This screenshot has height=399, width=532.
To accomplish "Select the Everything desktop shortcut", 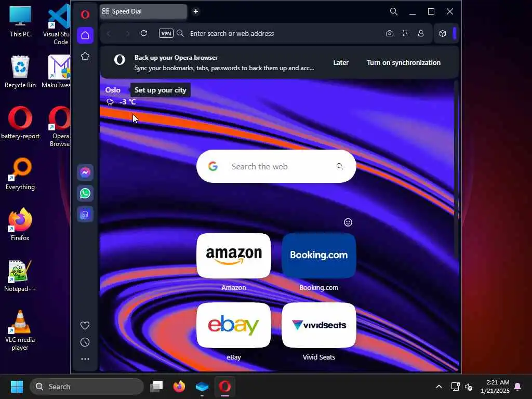I will click(20, 174).
